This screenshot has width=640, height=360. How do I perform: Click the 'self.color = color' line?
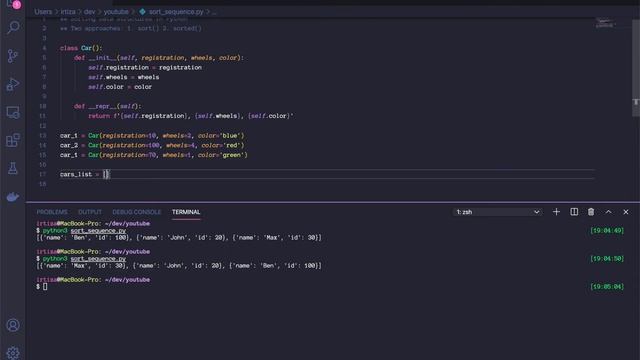point(120,87)
